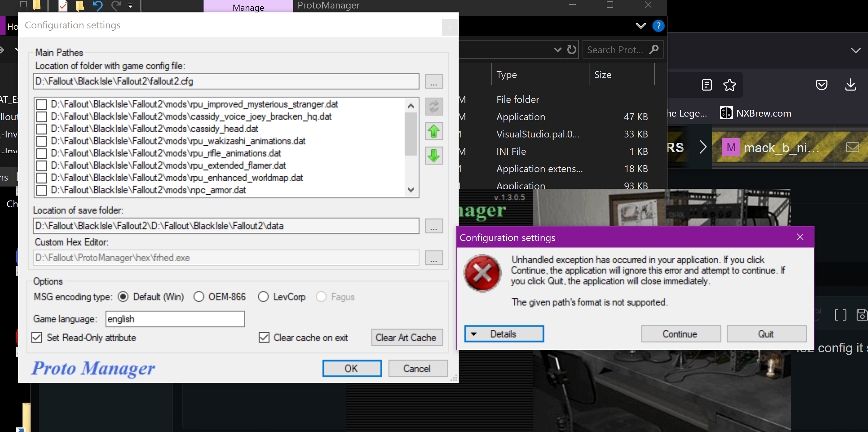The image size is (868, 432).
Task: Move selected mod down with green arrow
Action: tap(434, 156)
